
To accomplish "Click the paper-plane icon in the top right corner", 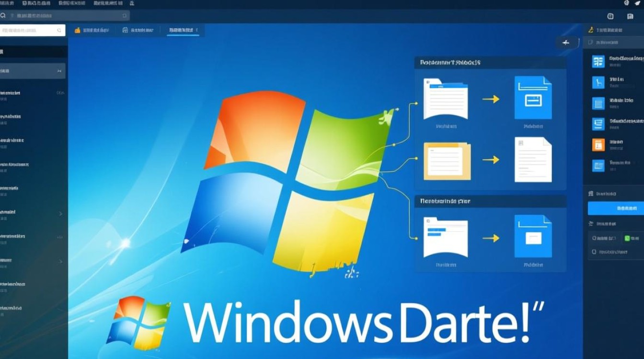I will [x=638, y=3].
